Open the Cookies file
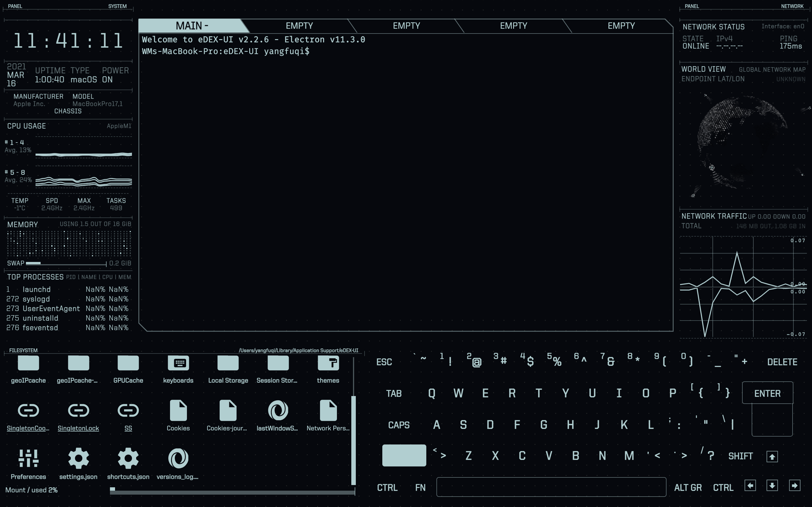This screenshot has height=507, width=812. click(178, 410)
